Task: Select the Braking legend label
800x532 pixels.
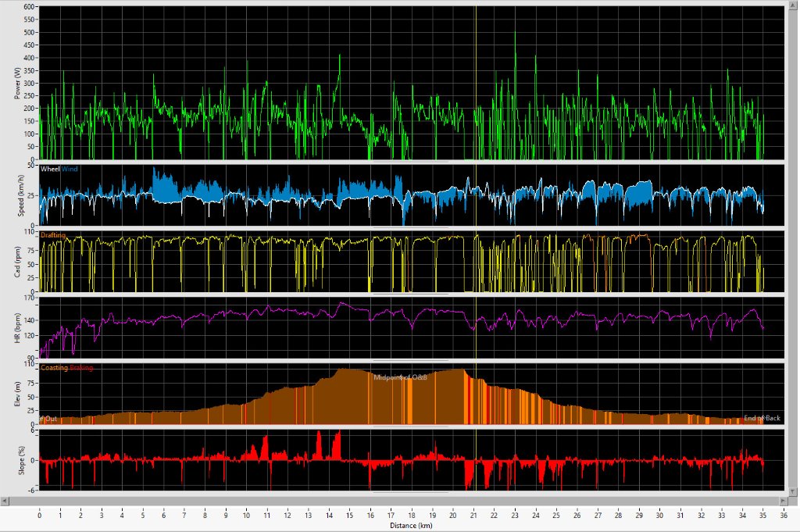Action: pos(81,367)
